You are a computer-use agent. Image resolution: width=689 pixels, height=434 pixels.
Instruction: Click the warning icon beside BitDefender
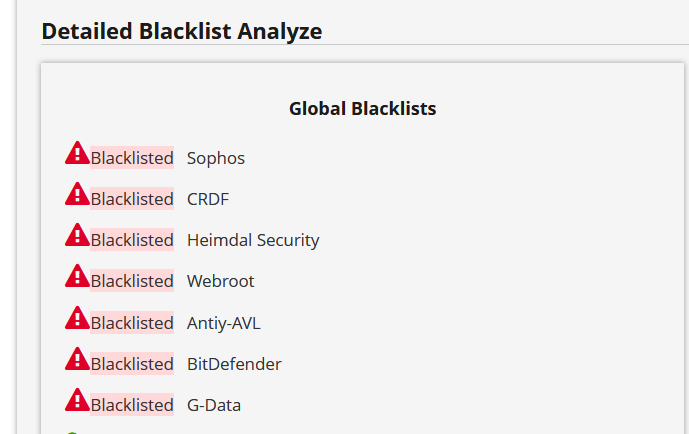coord(77,358)
